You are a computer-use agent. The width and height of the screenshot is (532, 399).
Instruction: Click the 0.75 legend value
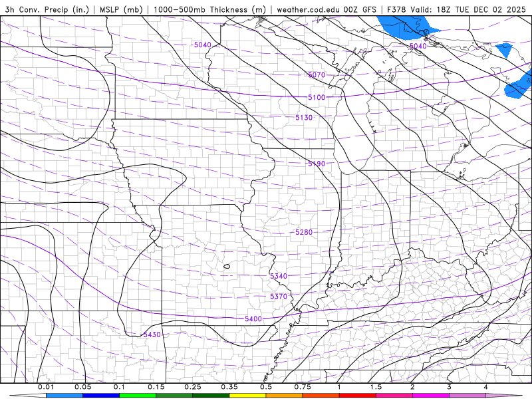303,387
